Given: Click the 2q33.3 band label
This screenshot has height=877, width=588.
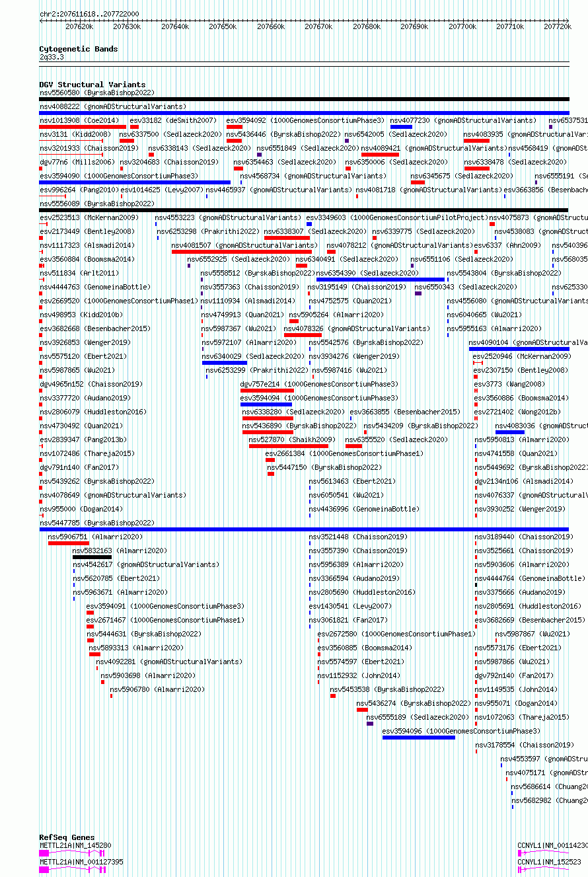Looking at the screenshot, I should (x=52, y=57).
